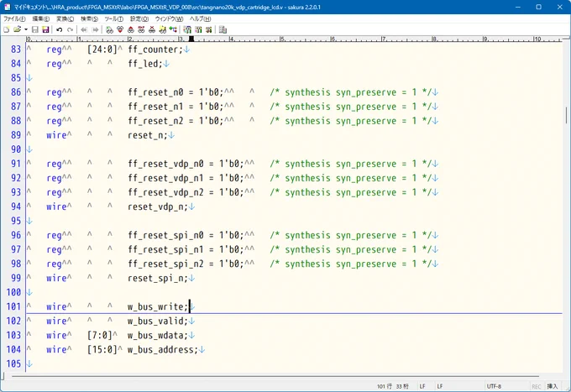
Task: Click reset_spi_n; on line 99
Action: click(x=158, y=278)
